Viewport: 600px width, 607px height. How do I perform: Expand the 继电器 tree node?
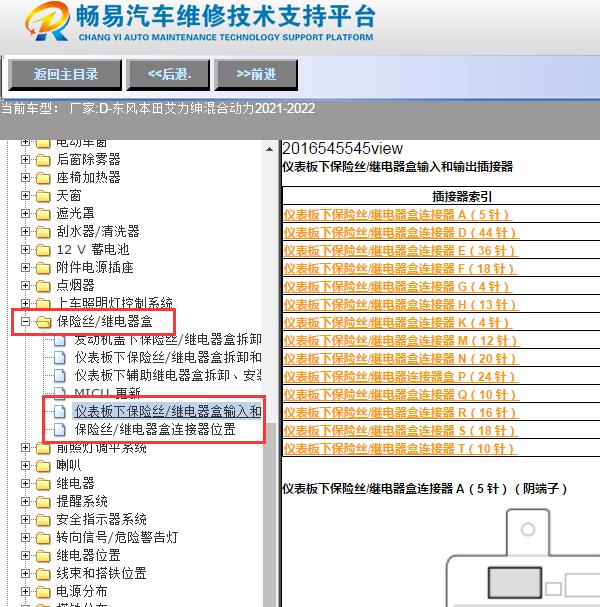[25, 484]
